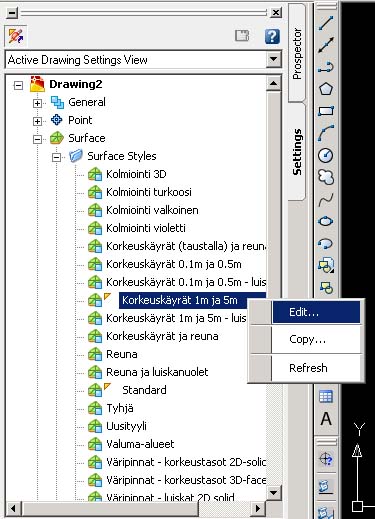375x519 pixels.
Task: Select the Standard surface style
Action: pos(144,390)
